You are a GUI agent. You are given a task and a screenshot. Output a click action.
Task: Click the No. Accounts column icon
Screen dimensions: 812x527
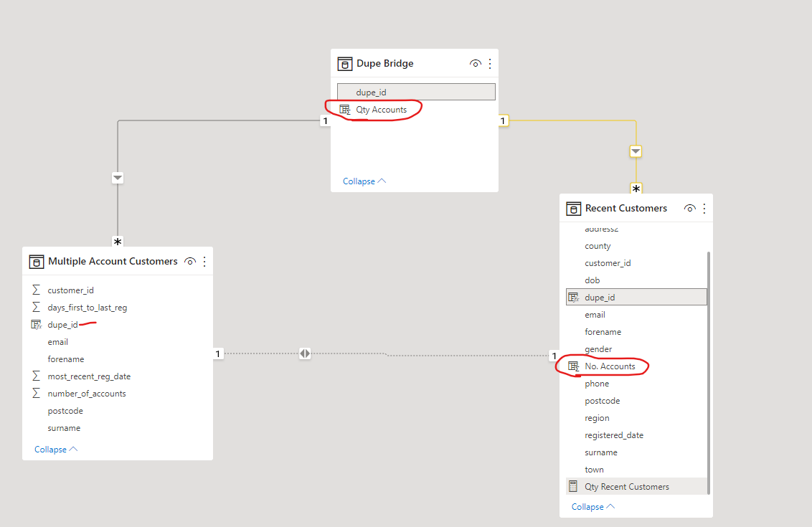pos(573,366)
